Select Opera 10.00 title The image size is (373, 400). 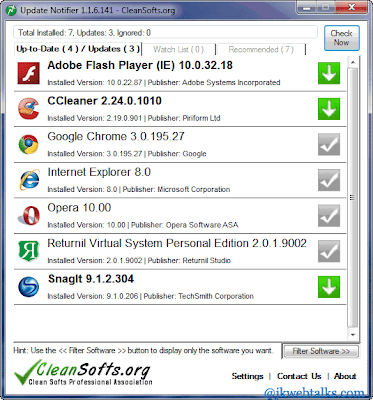point(79,208)
